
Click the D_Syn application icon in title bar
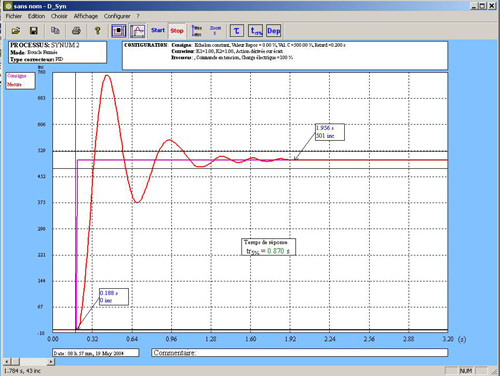point(8,6)
